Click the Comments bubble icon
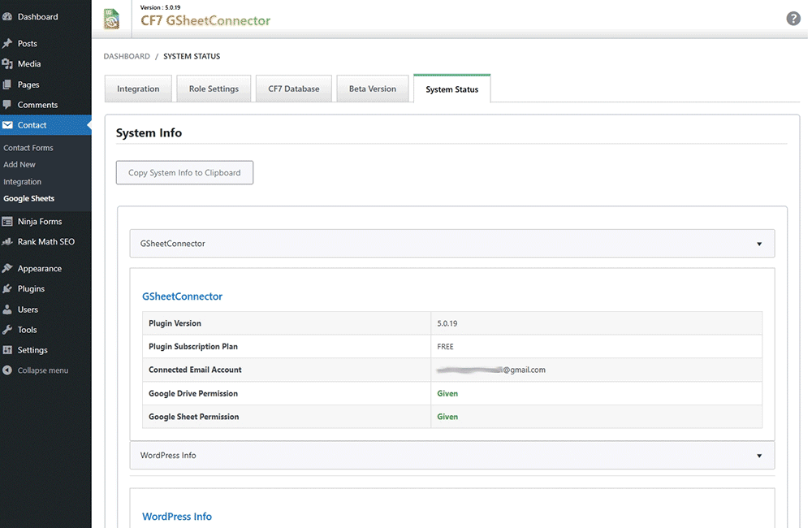The height and width of the screenshot is (528, 812). (7, 105)
